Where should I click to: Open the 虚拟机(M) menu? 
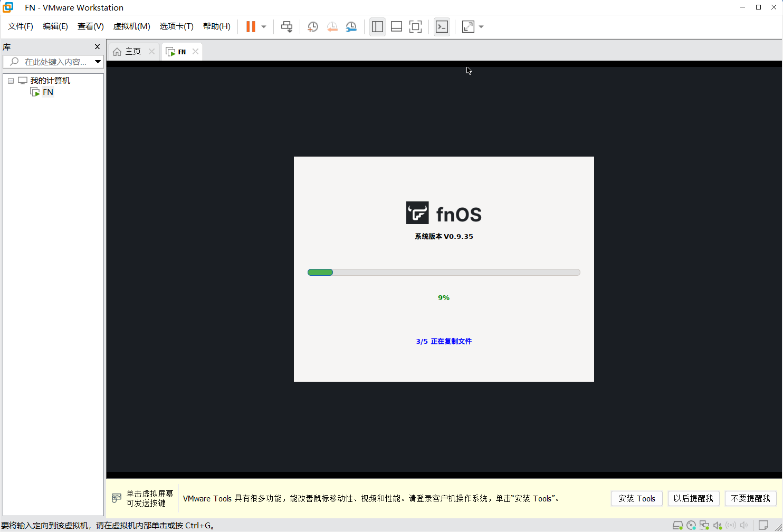(x=131, y=26)
